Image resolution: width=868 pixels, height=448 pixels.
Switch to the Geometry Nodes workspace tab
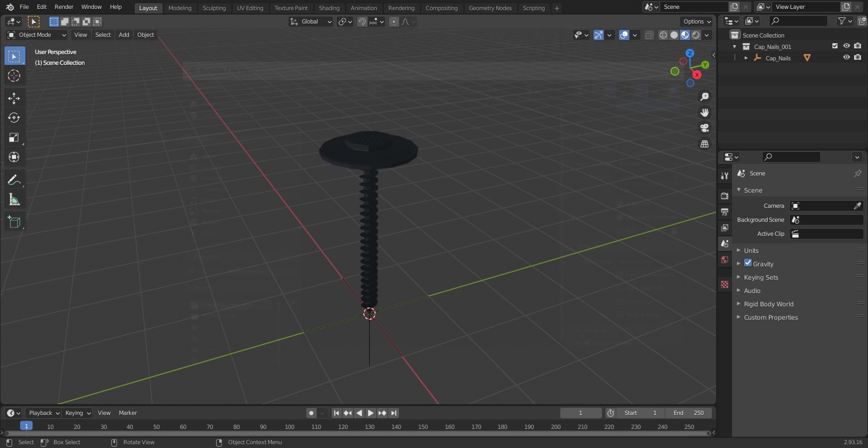(490, 8)
